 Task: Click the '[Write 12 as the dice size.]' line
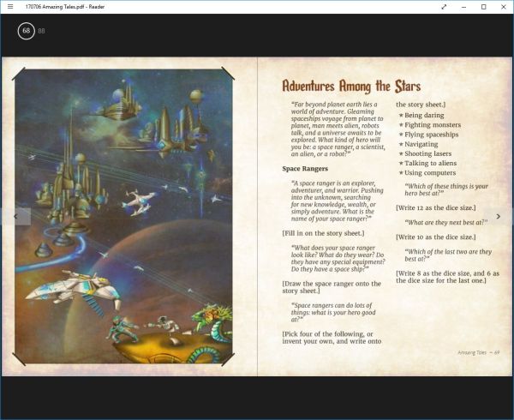(x=436, y=208)
